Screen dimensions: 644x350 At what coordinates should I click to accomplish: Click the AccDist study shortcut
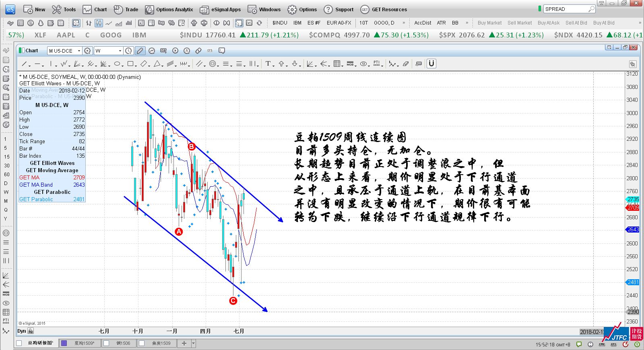(x=423, y=23)
